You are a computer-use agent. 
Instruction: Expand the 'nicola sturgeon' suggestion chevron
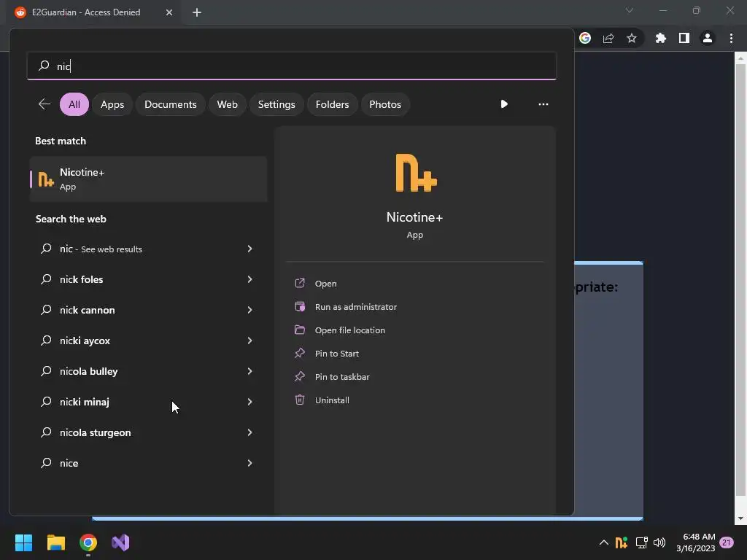pyautogui.click(x=249, y=432)
